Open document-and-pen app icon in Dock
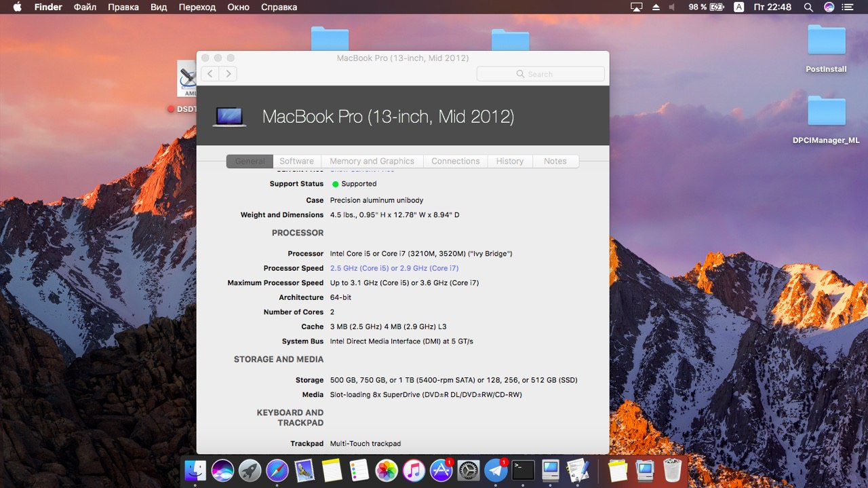 (x=578, y=470)
